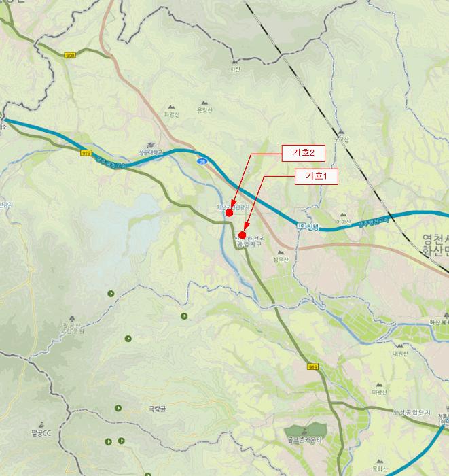Click the red marker pointed to by 기호2
This screenshot has height=476, width=449.
(x=229, y=213)
